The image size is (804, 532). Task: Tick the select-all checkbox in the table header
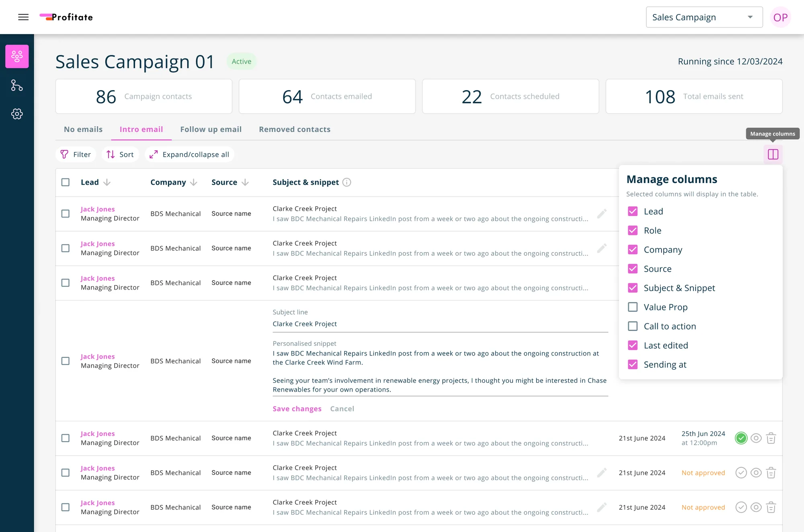click(66, 182)
